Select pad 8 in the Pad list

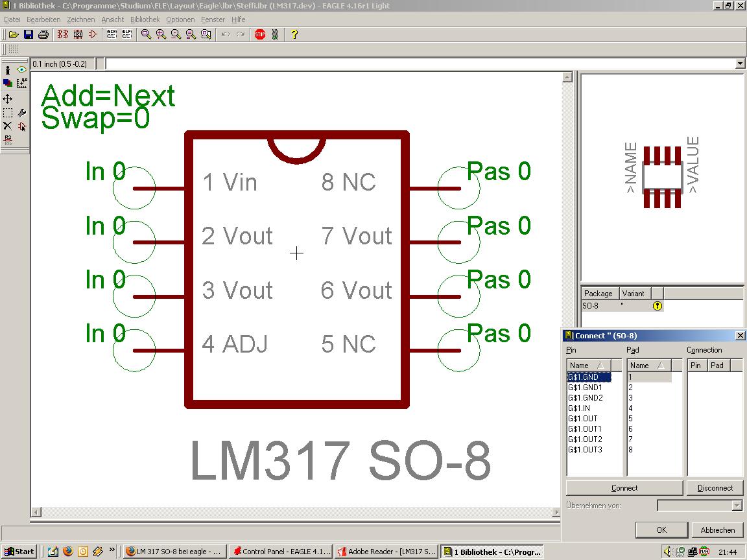click(x=630, y=450)
